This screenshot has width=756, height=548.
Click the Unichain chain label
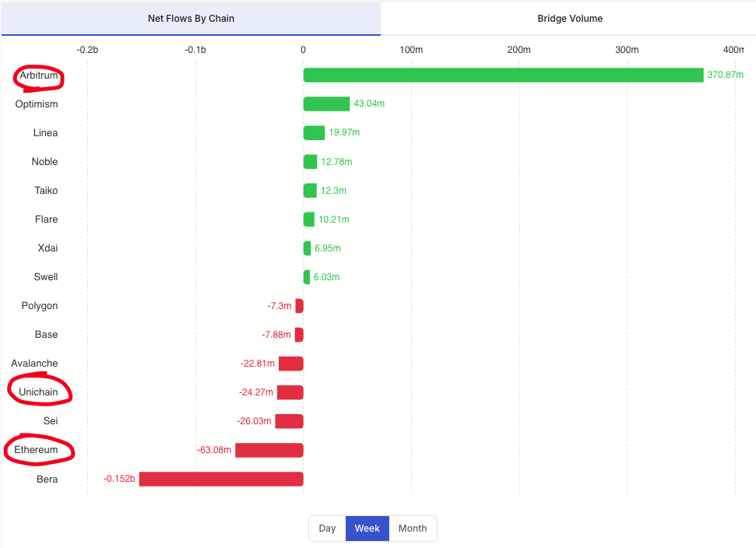(x=38, y=392)
